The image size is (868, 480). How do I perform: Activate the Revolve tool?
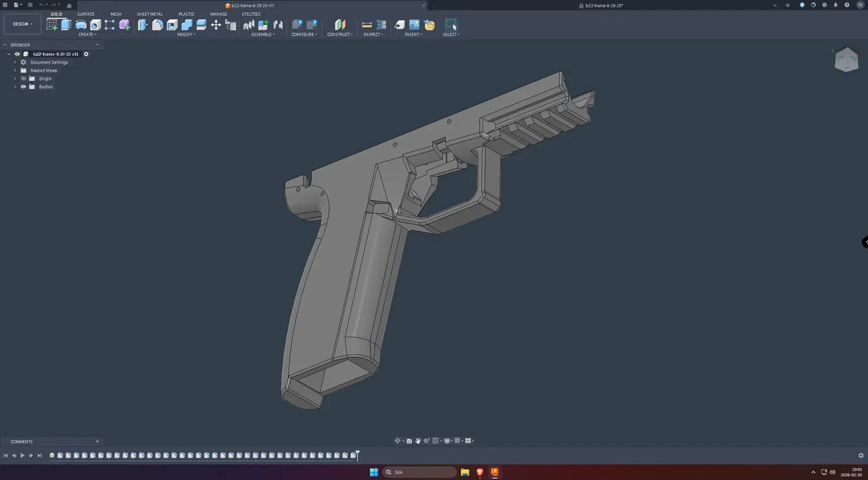[x=81, y=24]
